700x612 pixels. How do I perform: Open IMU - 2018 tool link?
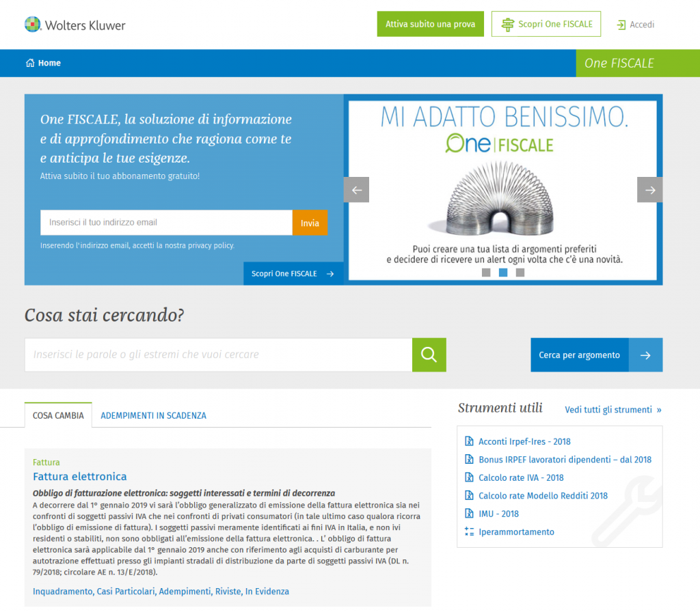pyautogui.click(x=498, y=514)
